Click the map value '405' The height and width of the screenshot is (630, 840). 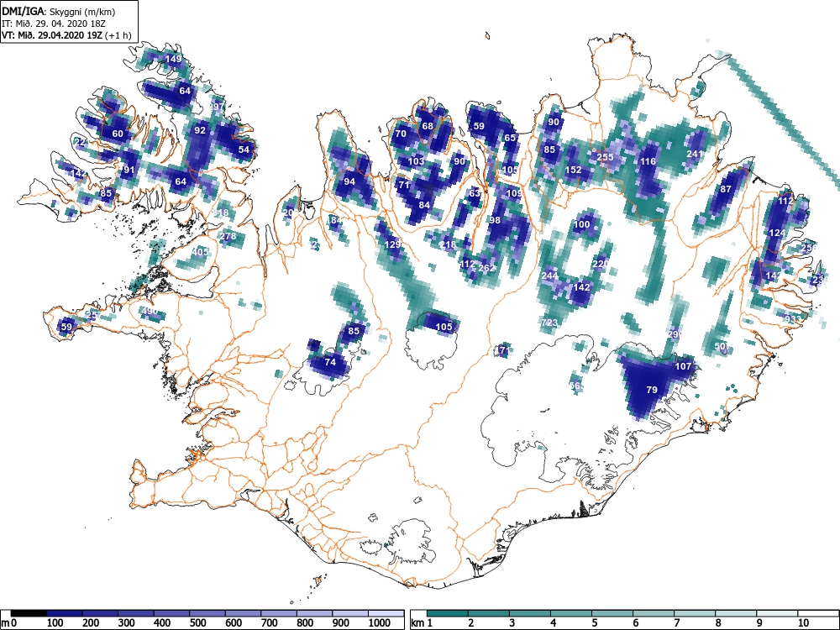[x=200, y=252]
